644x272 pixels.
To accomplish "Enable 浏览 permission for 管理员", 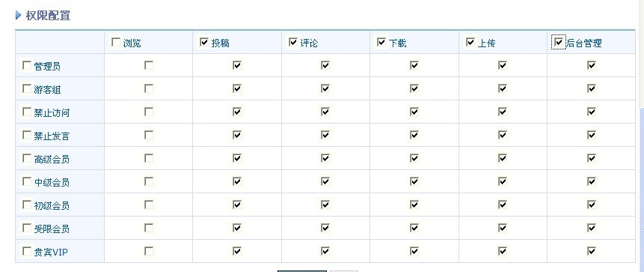I will [x=149, y=65].
